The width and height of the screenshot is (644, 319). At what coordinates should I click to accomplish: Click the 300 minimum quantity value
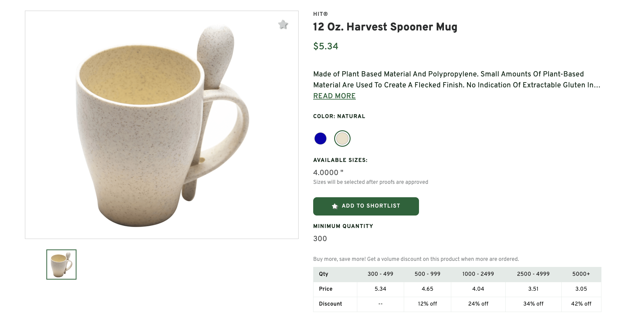coord(320,239)
